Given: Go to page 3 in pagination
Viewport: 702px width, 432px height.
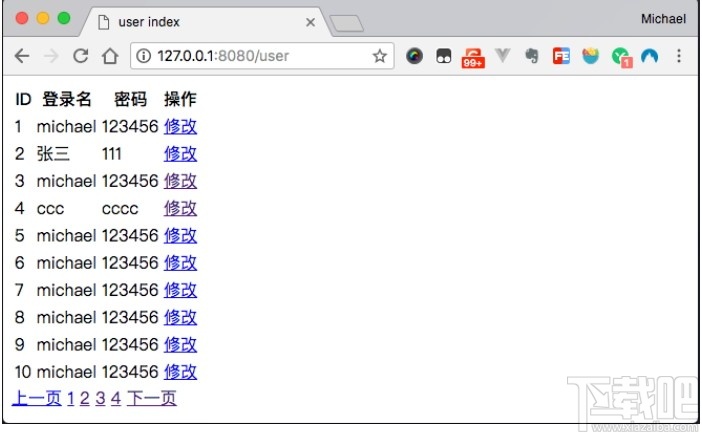Looking at the screenshot, I should (x=100, y=398).
